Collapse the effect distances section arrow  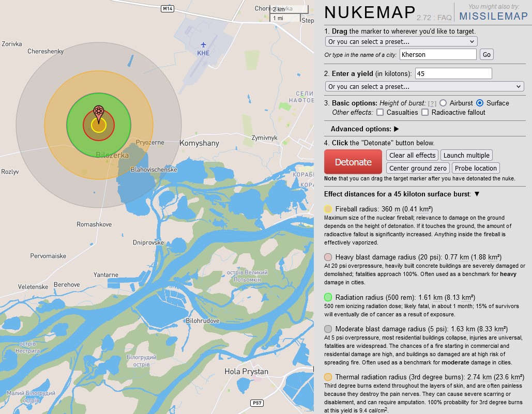[477, 194]
